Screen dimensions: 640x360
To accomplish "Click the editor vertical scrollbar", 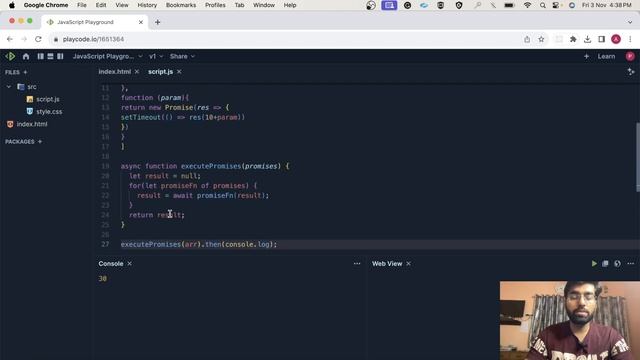I will (x=638, y=157).
